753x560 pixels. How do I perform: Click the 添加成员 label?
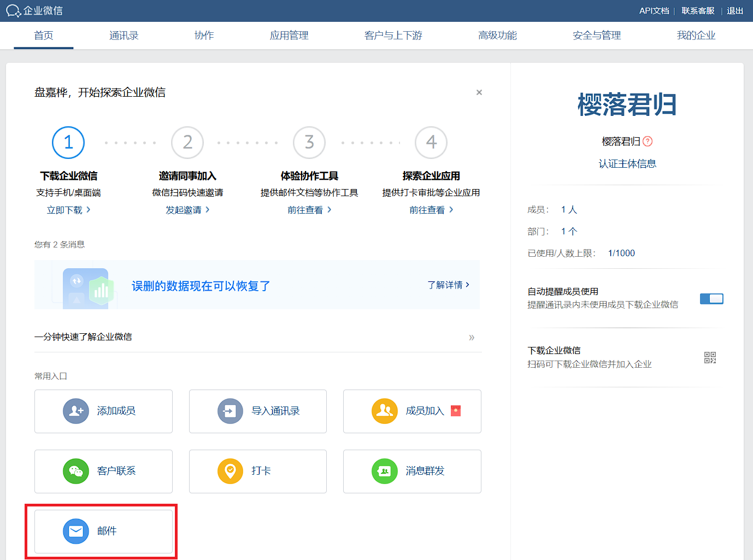[x=116, y=411]
